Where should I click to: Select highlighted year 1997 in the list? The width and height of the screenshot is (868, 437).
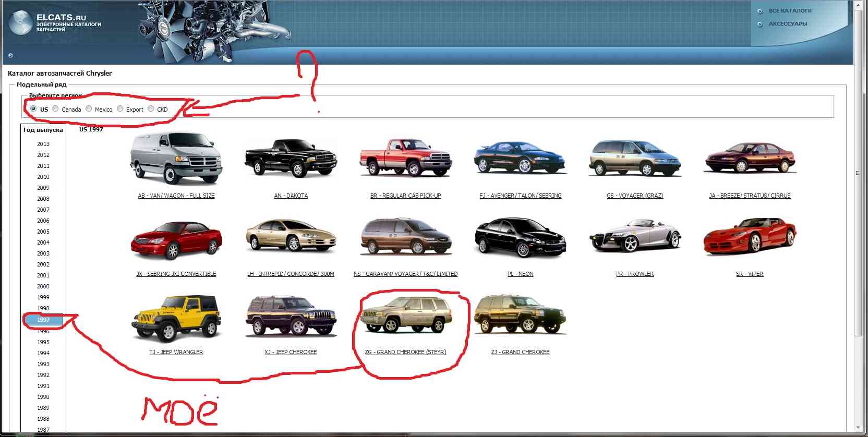click(43, 320)
